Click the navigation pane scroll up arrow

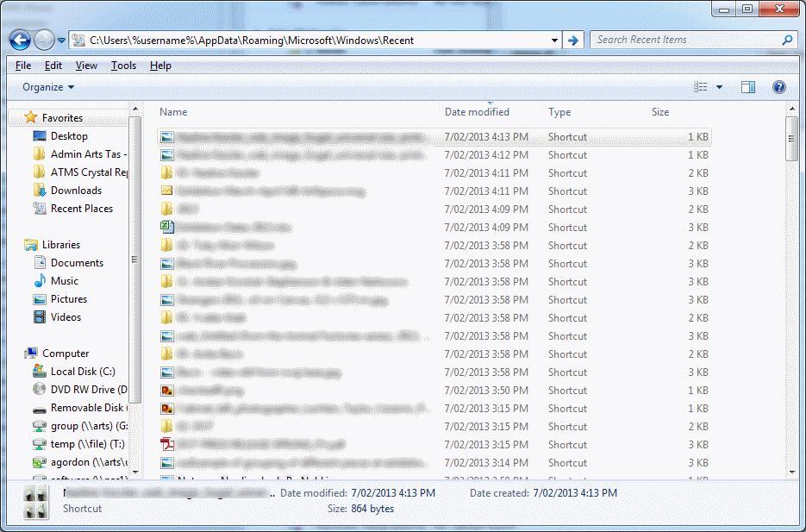135,109
